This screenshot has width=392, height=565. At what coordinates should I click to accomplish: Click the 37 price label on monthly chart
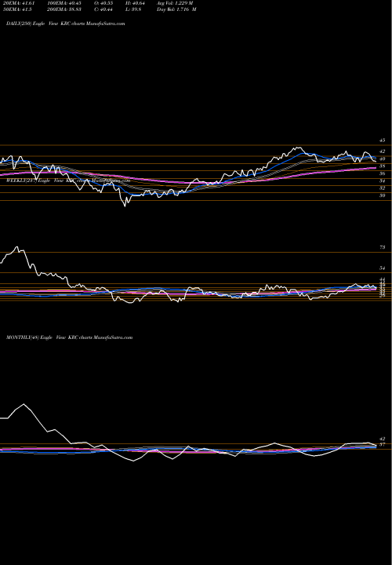pos(383,445)
